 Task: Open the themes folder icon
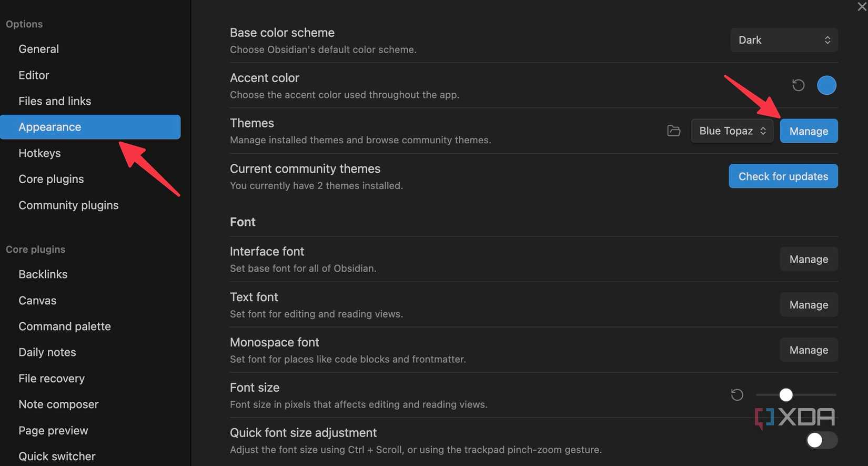(x=673, y=131)
